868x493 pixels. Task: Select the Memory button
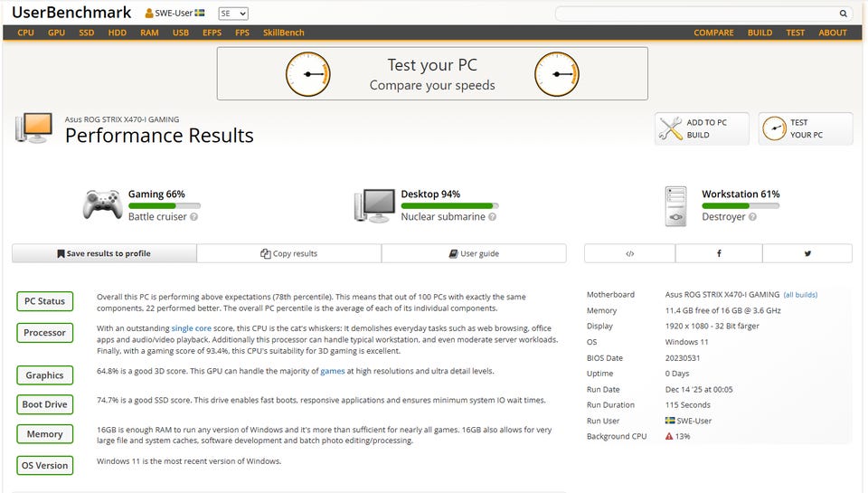(45, 433)
